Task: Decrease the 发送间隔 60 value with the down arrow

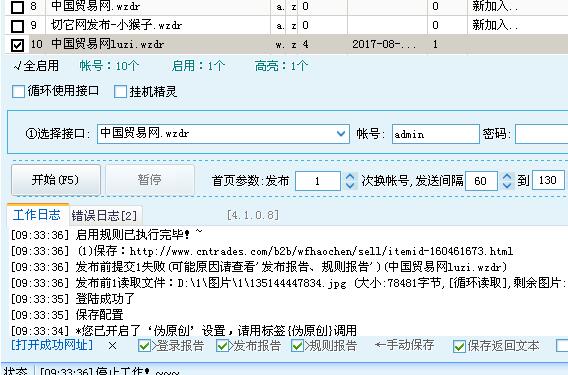Action: coord(507,185)
